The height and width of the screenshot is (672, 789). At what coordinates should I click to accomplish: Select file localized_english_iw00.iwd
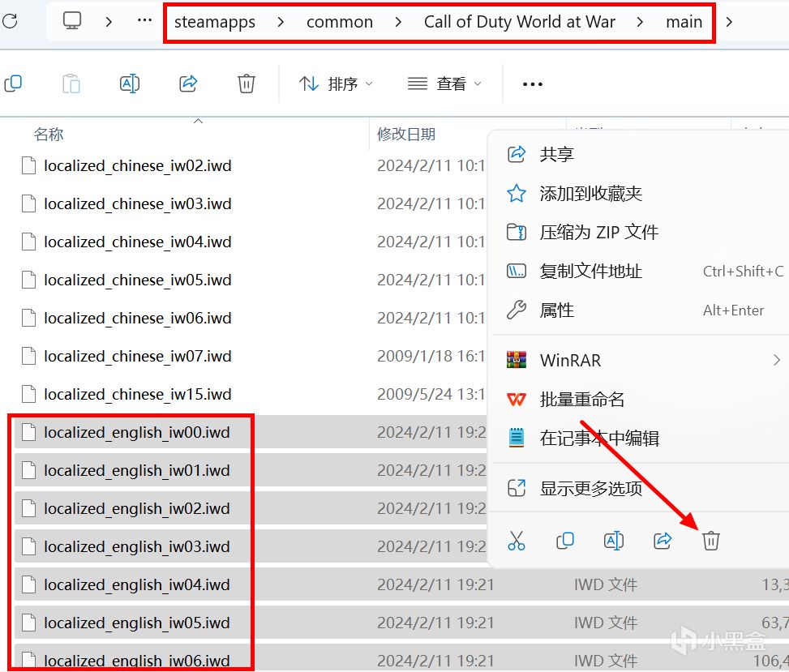click(x=136, y=433)
